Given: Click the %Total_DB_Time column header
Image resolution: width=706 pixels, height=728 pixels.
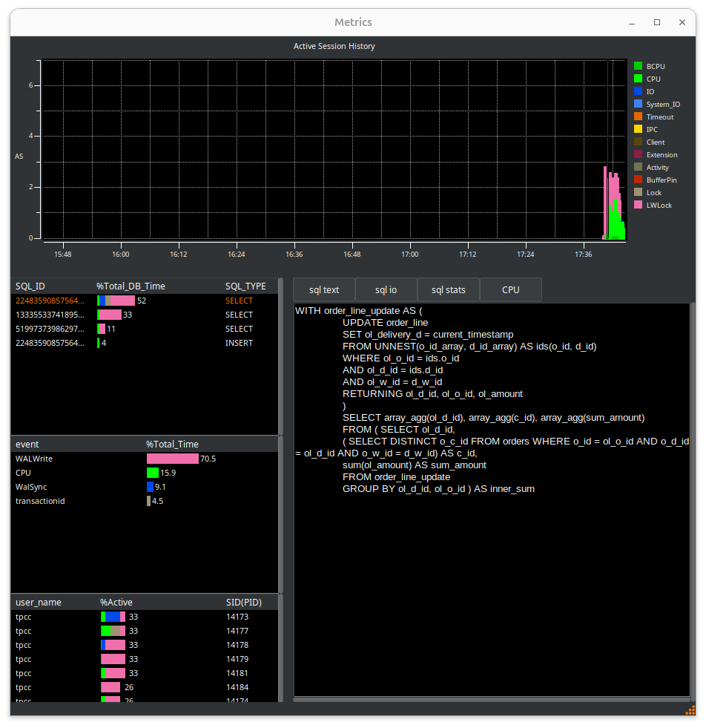Looking at the screenshot, I should pyautogui.click(x=131, y=286).
